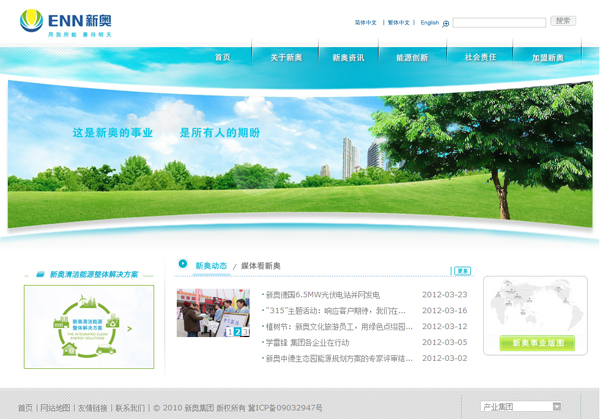This screenshot has width=600, height=419.
Task: Expand the 产业集团 dropdown
Action: coord(557,407)
